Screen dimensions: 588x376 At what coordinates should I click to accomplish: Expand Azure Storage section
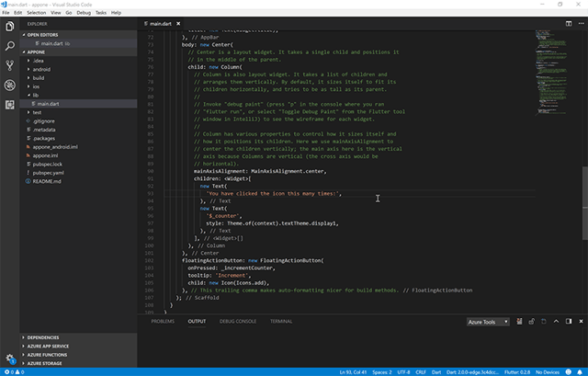click(x=78, y=364)
